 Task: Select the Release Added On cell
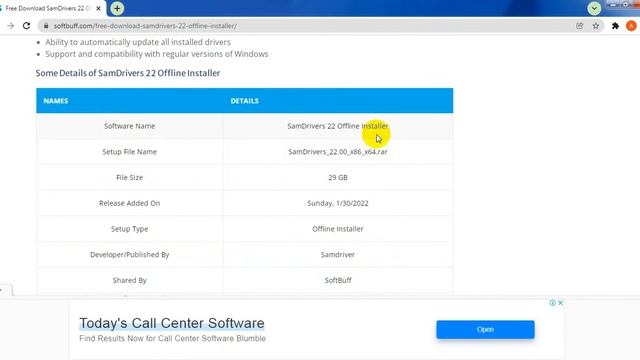tap(129, 203)
